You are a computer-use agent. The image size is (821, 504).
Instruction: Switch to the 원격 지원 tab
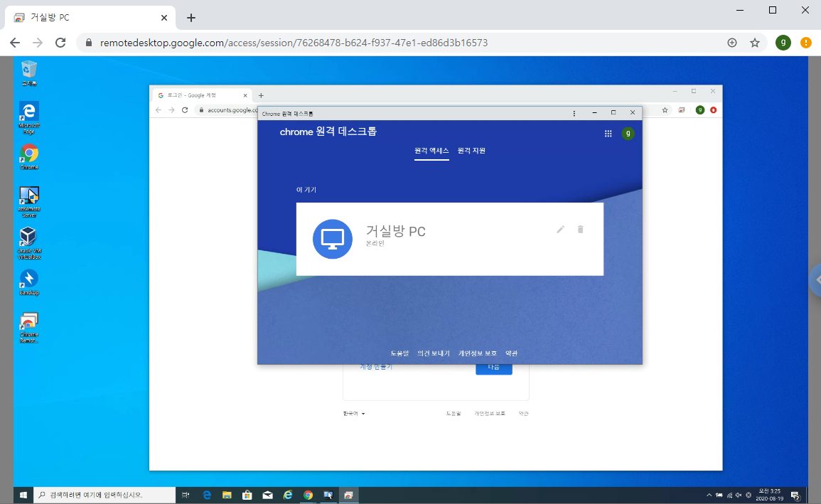tap(471, 151)
